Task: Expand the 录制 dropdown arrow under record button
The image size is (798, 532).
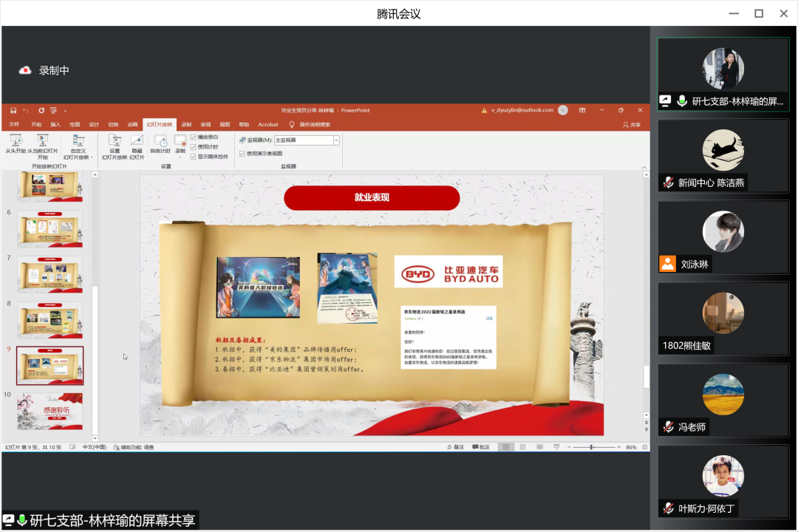Action: (180, 157)
